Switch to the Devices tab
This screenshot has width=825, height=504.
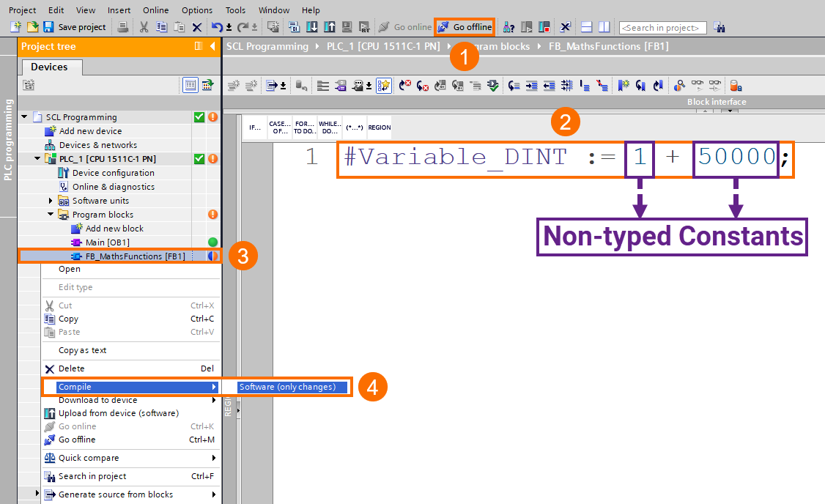coord(51,67)
